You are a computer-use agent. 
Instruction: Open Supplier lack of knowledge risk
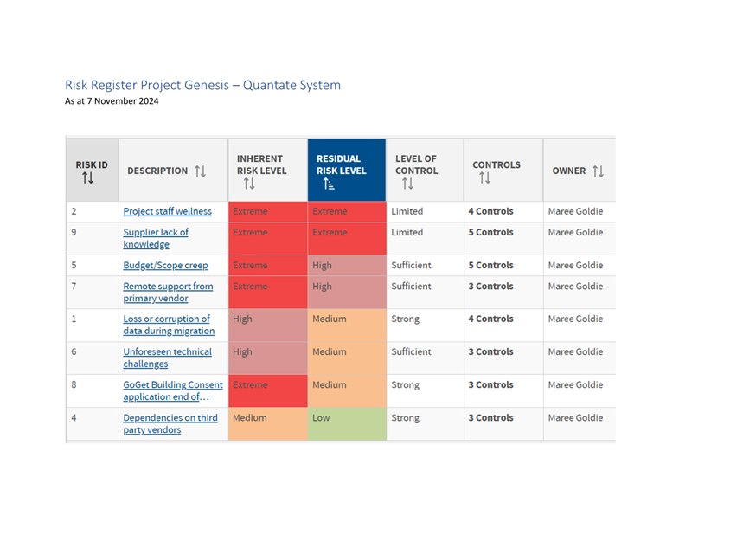tap(156, 238)
